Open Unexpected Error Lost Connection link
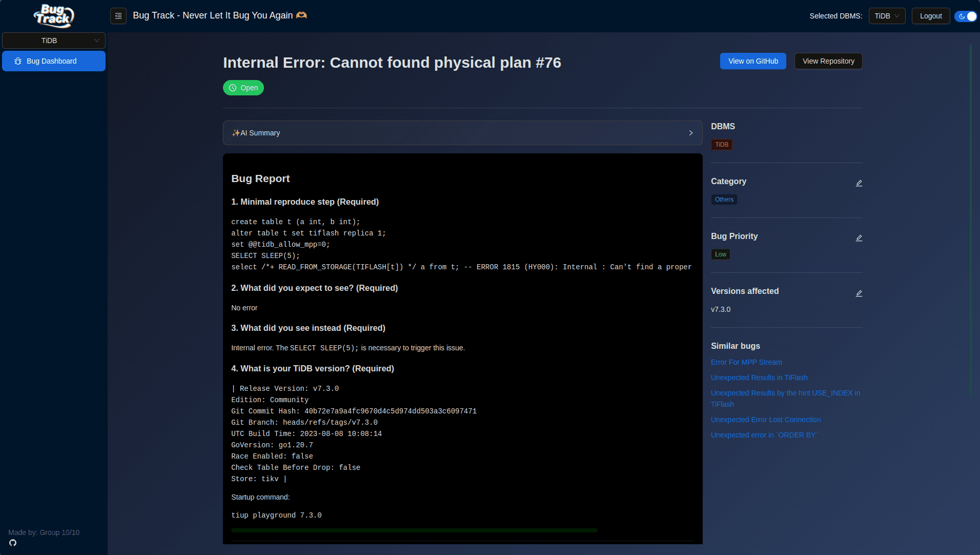The image size is (980, 555). [x=766, y=420]
